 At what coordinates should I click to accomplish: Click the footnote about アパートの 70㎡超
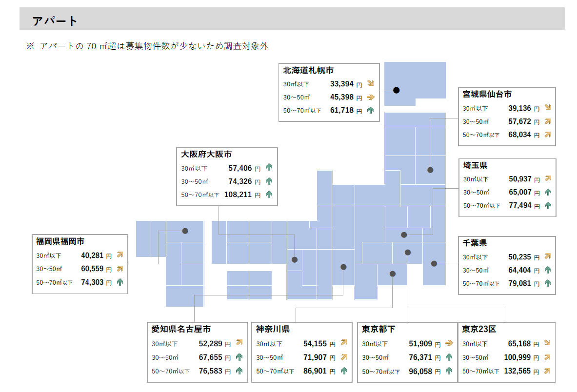147,46
